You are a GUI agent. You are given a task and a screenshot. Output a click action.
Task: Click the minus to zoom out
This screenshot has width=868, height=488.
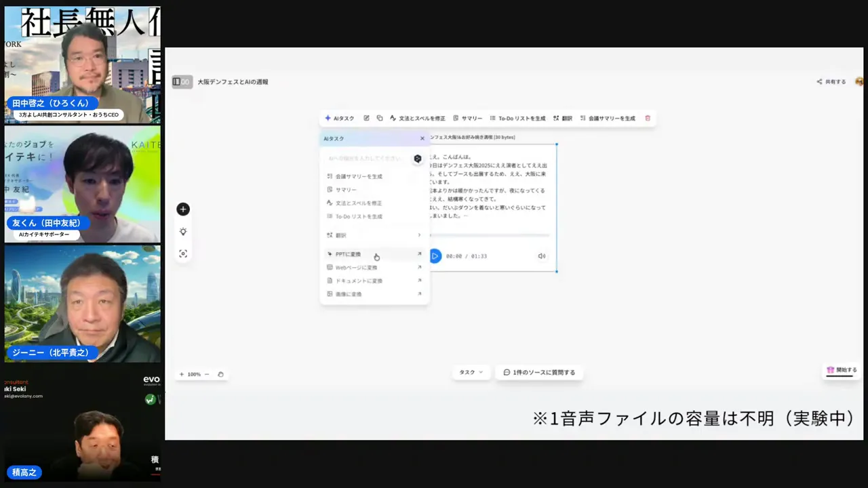tap(207, 373)
